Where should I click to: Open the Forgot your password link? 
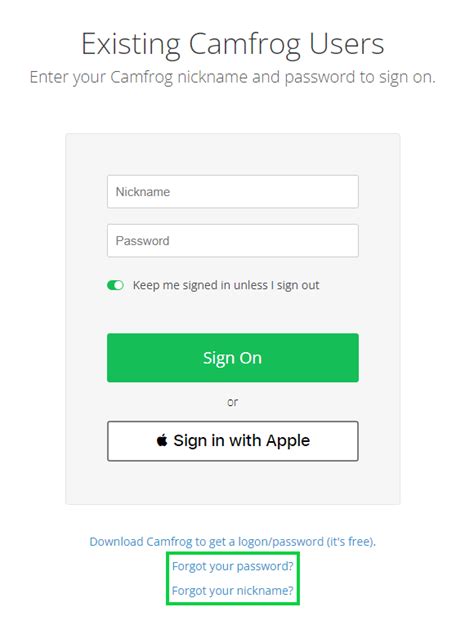pos(232,566)
